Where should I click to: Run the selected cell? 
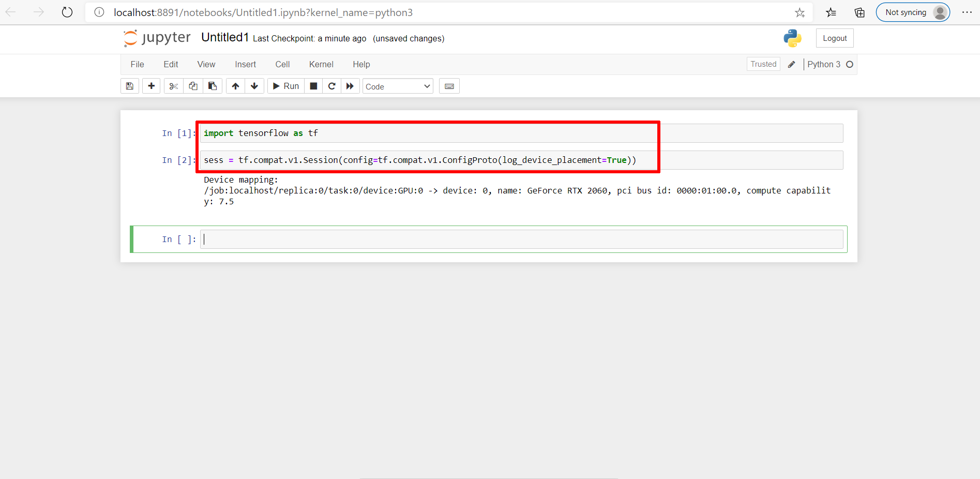click(x=286, y=86)
